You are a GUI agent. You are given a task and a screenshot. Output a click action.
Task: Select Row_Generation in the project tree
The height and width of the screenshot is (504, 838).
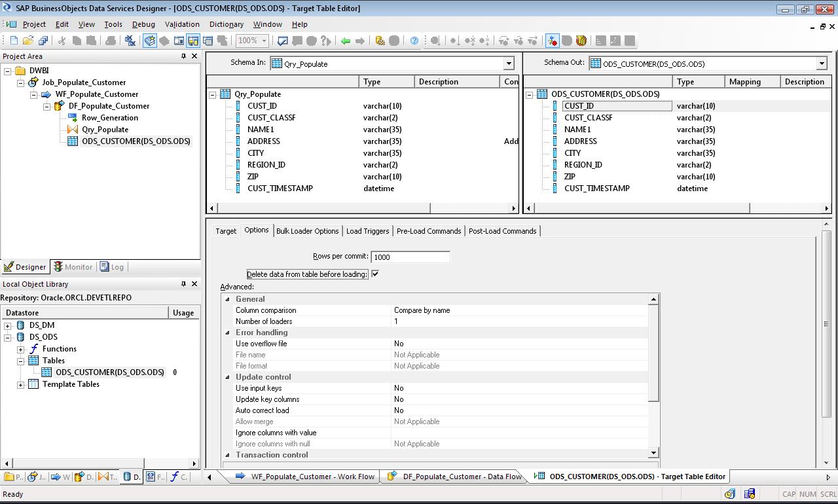[x=110, y=118]
